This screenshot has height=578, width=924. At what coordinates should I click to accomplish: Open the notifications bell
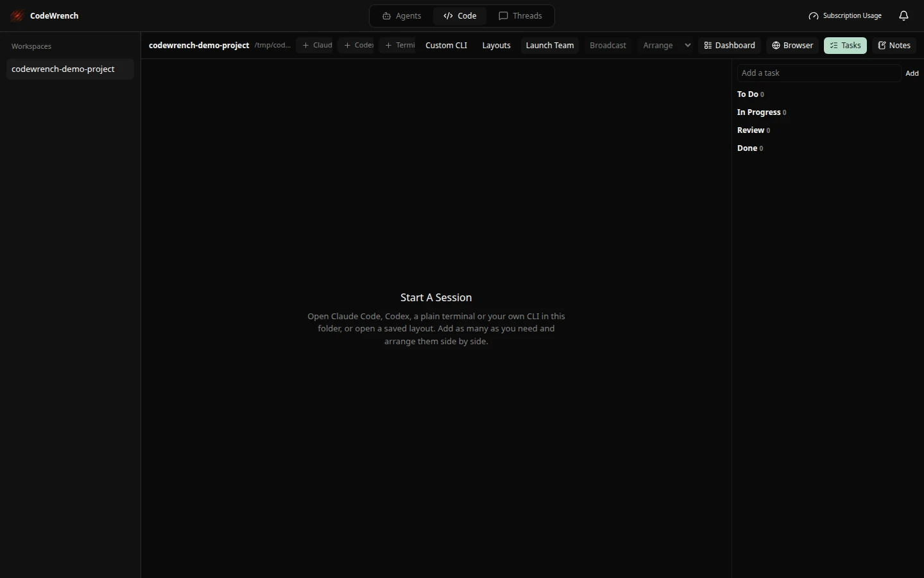tap(903, 16)
